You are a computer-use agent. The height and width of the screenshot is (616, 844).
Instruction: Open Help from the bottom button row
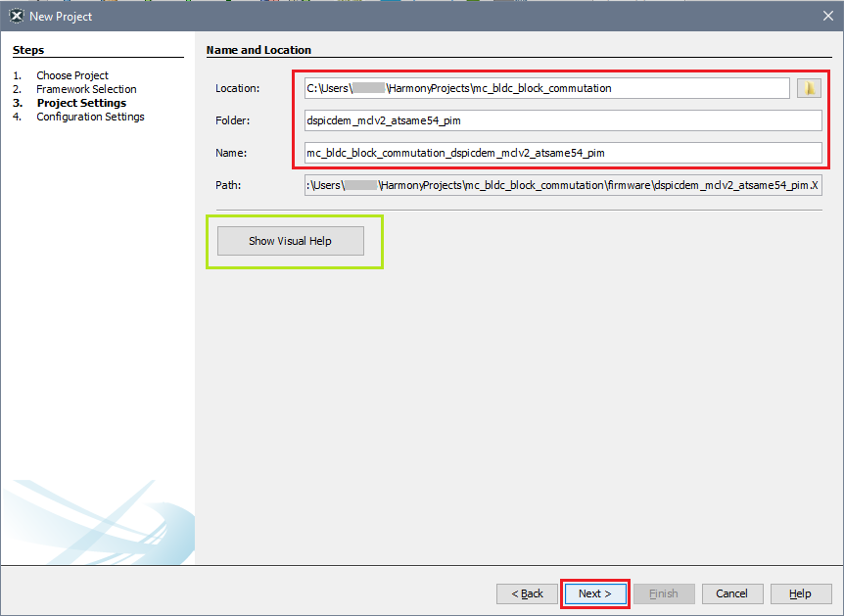coord(800,593)
